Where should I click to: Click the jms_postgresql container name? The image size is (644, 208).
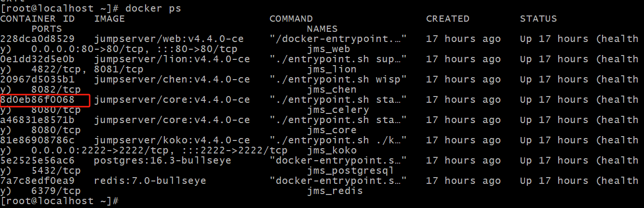[x=350, y=171]
